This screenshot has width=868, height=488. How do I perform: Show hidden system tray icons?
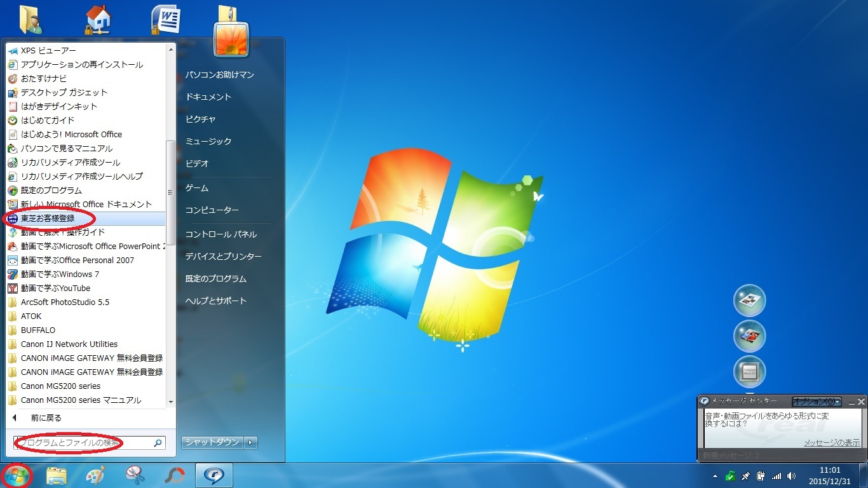[x=716, y=476]
